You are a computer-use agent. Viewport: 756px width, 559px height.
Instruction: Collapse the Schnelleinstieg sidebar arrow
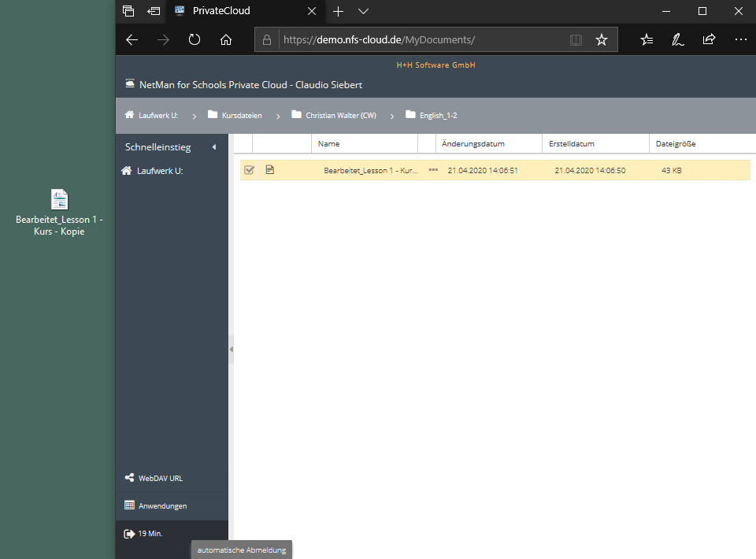[x=214, y=147]
